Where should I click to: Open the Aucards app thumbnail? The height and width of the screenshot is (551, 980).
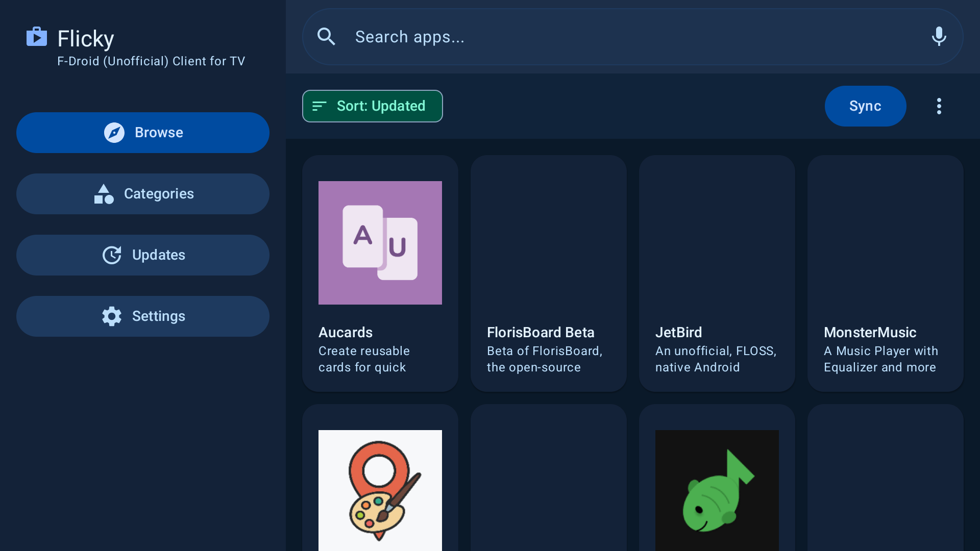click(x=380, y=243)
